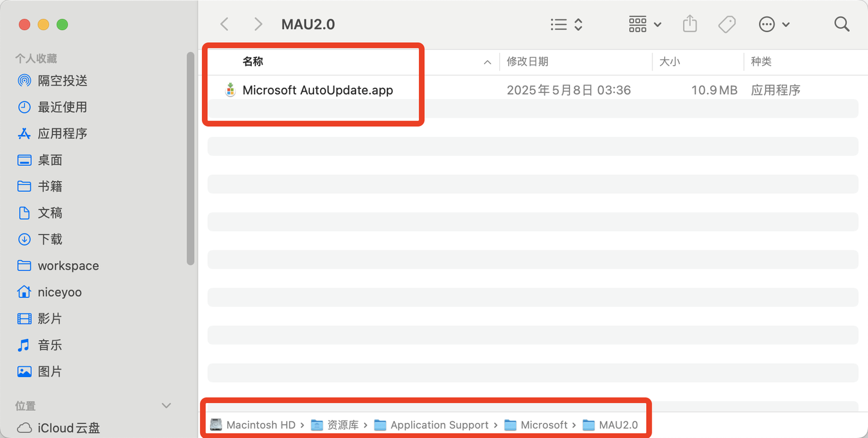This screenshot has width=868, height=438.
Task: Sort by 大小 column header
Action: click(669, 62)
